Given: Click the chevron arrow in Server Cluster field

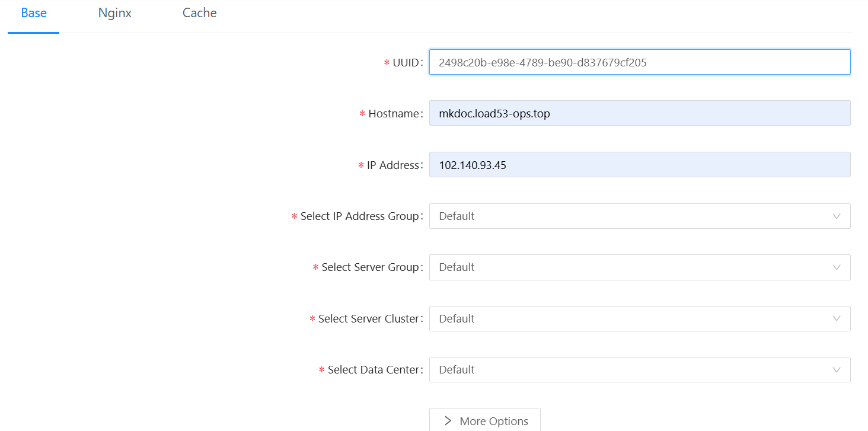Looking at the screenshot, I should pyautogui.click(x=836, y=319).
